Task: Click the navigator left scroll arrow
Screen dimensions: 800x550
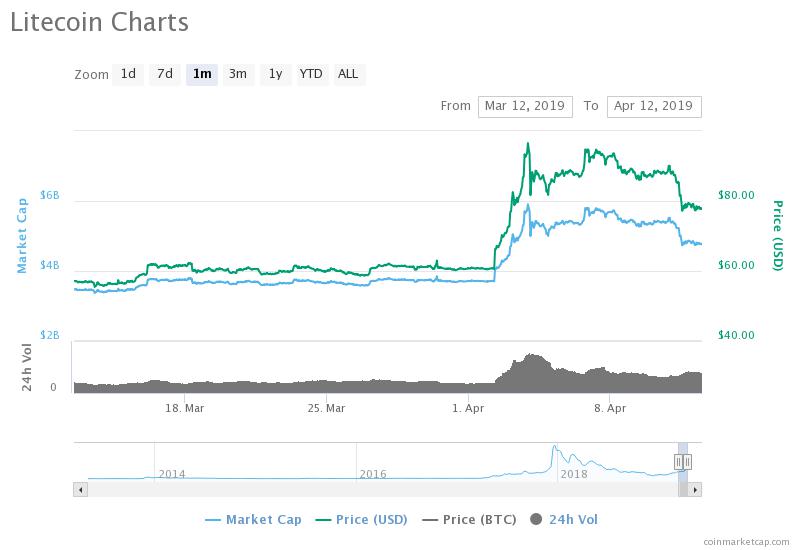Action: [x=79, y=489]
